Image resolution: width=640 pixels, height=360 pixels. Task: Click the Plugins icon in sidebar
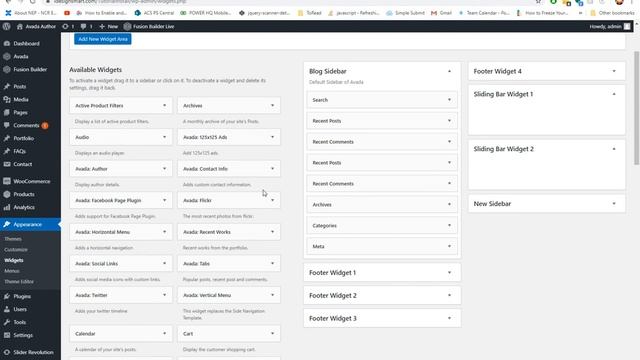(7, 296)
